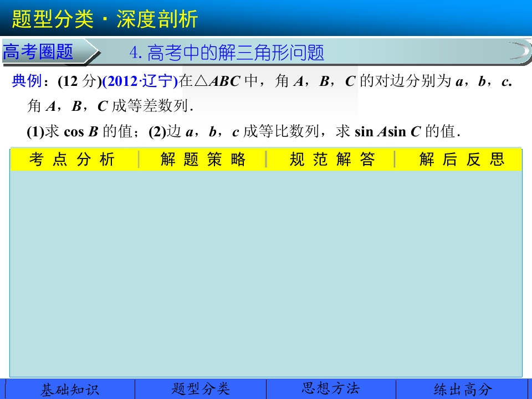Select the heading 4. 高考中的解三角形问题
Viewport: 532px width, 399px height.
pos(227,53)
